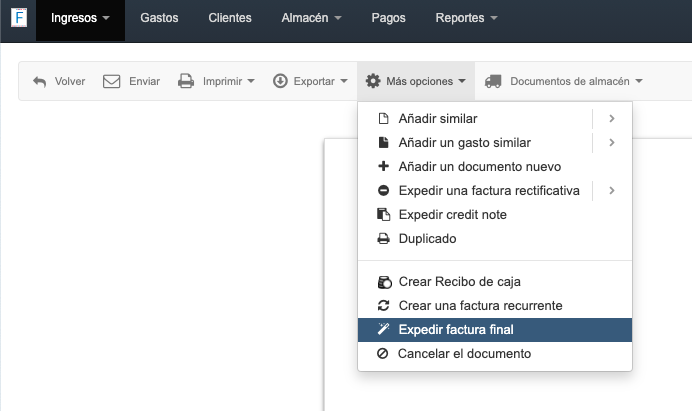This screenshot has width=692, height=411.
Task: Open the Pagos section
Action: point(389,19)
